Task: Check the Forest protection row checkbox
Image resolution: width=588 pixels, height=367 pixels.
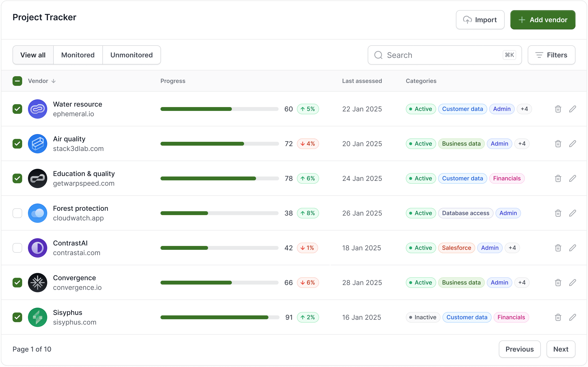Action: point(17,213)
